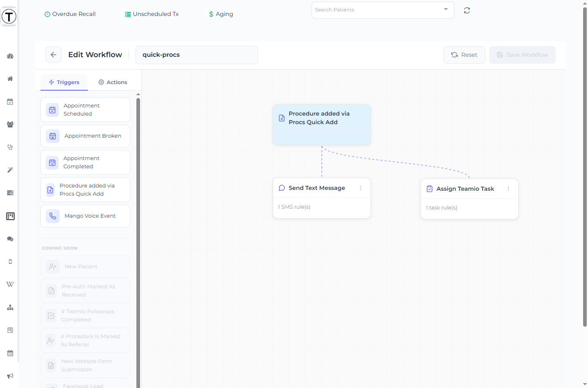Select the Appointment Broken trigger
This screenshot has height=388, width=588.
coord(85,136)
